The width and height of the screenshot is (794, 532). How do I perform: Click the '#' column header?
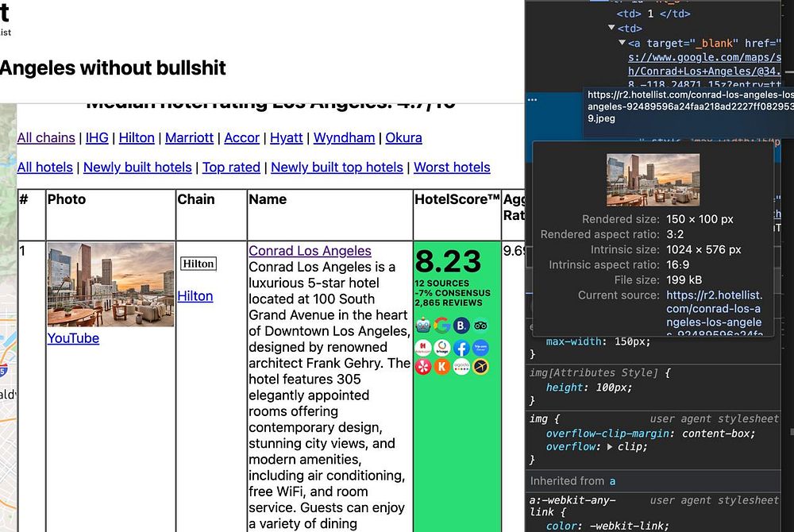click(24, 199)
